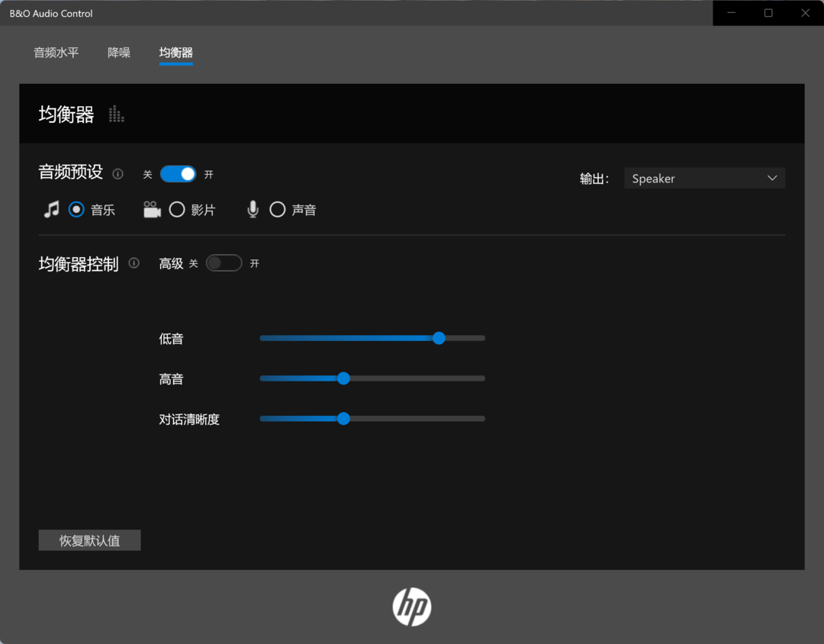This screenshot has height=644, width=824.
Task: Enable the 高级 equalizer toggle
Action: point(224,263)
